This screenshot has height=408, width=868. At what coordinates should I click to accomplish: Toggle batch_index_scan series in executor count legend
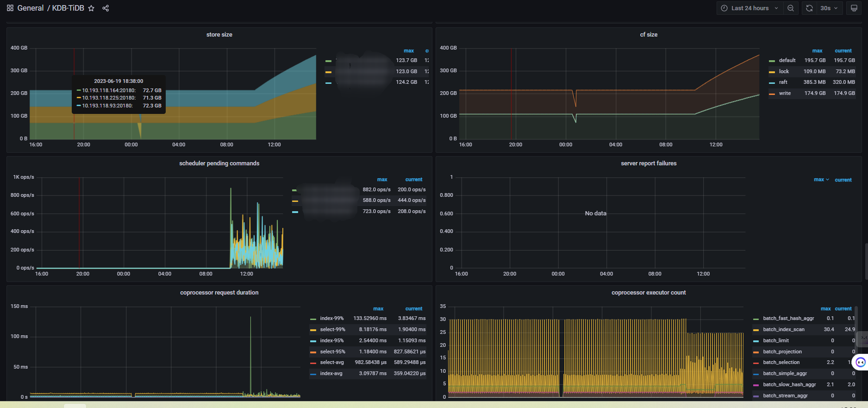(x=783, y=330)
